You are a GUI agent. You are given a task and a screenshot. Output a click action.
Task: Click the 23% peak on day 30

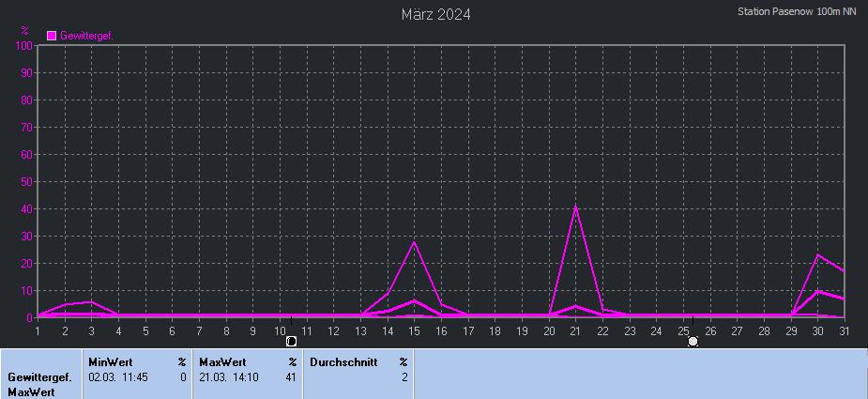817,255
